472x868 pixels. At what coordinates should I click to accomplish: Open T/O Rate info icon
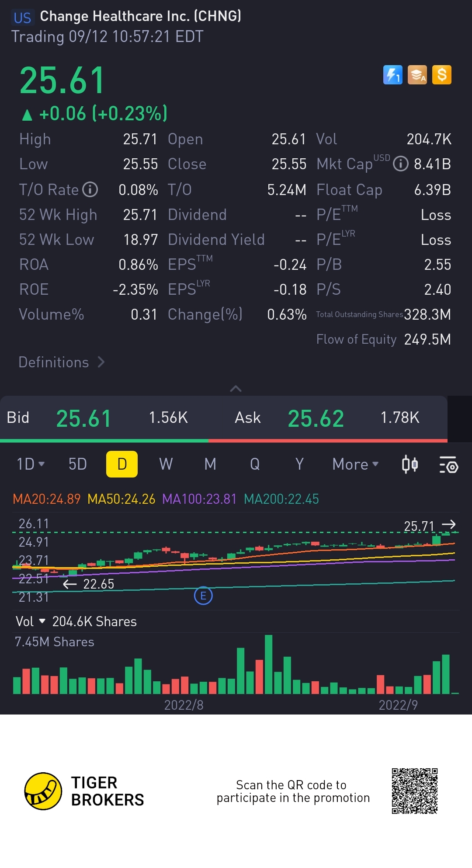coord(90,189)
